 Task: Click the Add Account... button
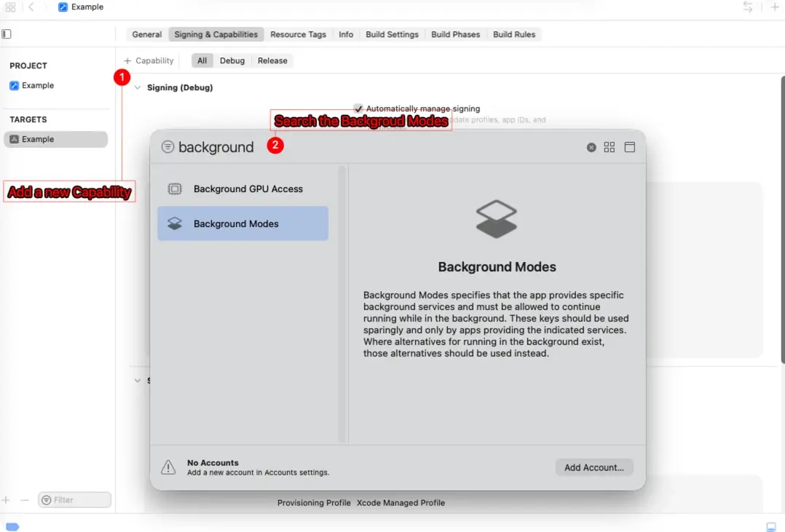tap(593, 467)
